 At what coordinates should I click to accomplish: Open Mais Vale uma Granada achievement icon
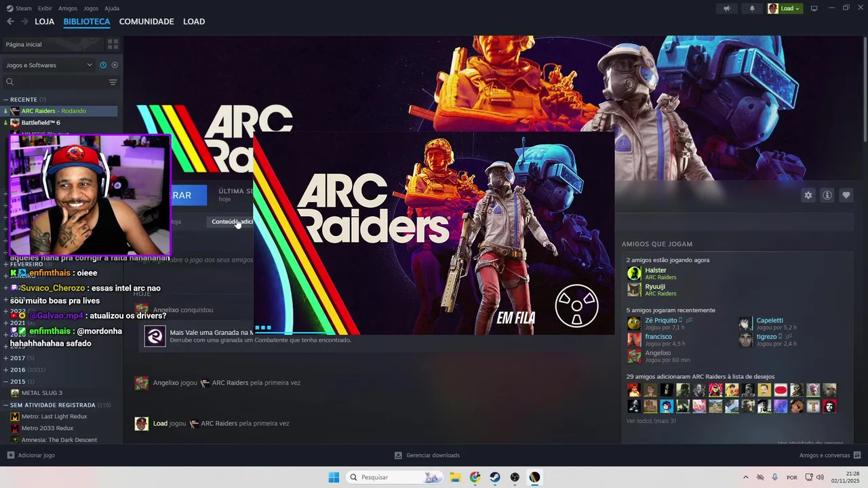click(155, 336)
